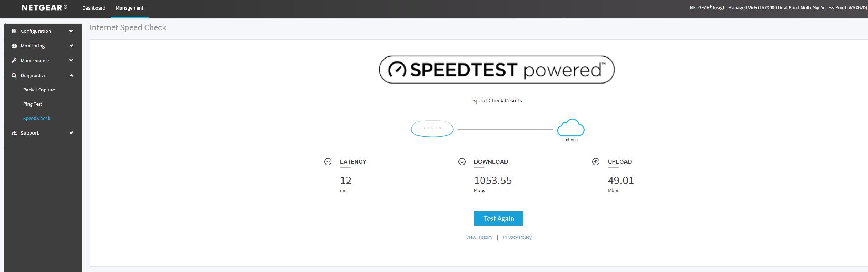Open the View History link

coord(479,237)
